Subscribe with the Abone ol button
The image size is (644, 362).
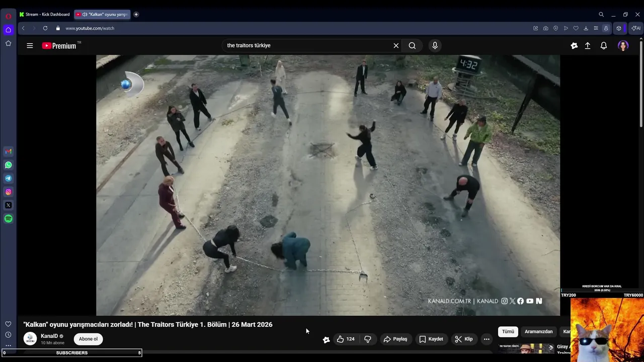[x=88, y=339]
